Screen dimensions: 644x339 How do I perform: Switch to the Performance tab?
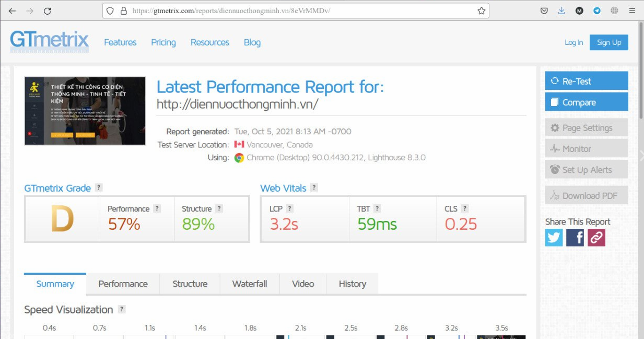[x=123, y=284]
